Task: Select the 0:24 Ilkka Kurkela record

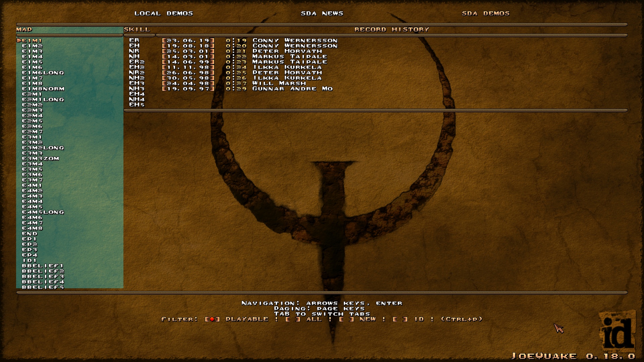Action: (x=241, y=67)
